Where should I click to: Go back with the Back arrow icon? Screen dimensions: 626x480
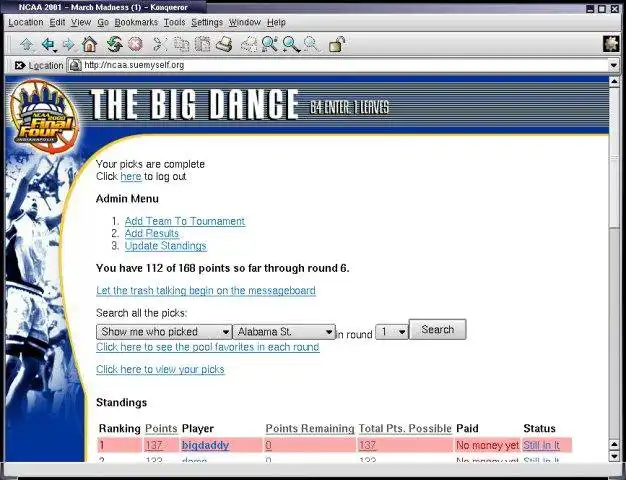click(48, 44)
